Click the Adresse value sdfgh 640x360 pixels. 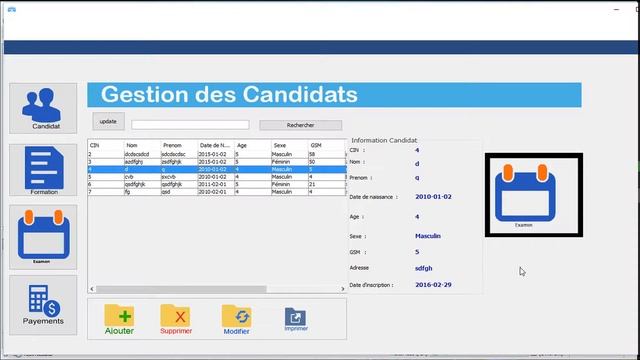[423, 268]
